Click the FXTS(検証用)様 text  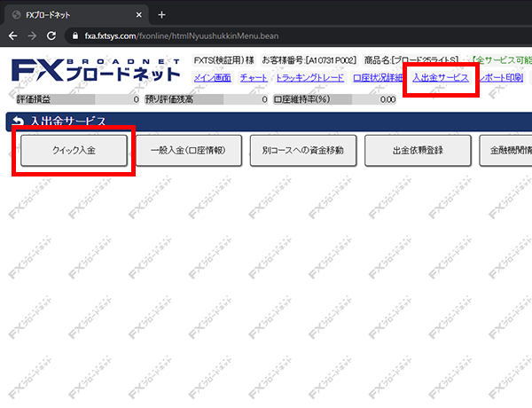point(224,60)
